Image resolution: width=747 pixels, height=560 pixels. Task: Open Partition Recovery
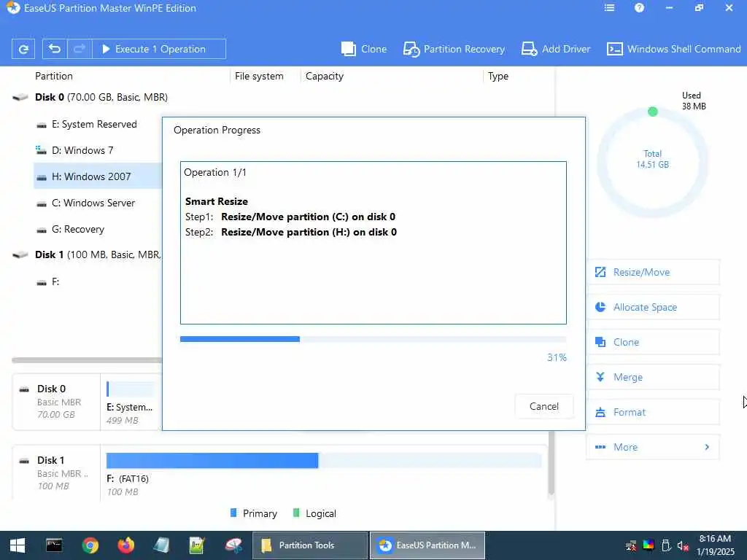pos(454,49)
